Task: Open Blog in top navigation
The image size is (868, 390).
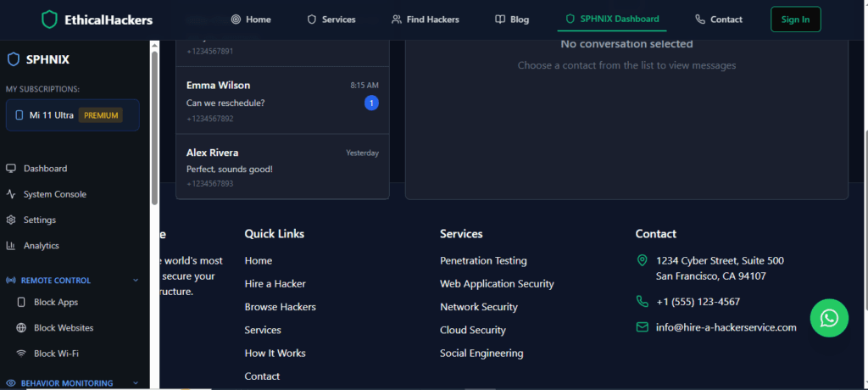Action: pos(512,19)
